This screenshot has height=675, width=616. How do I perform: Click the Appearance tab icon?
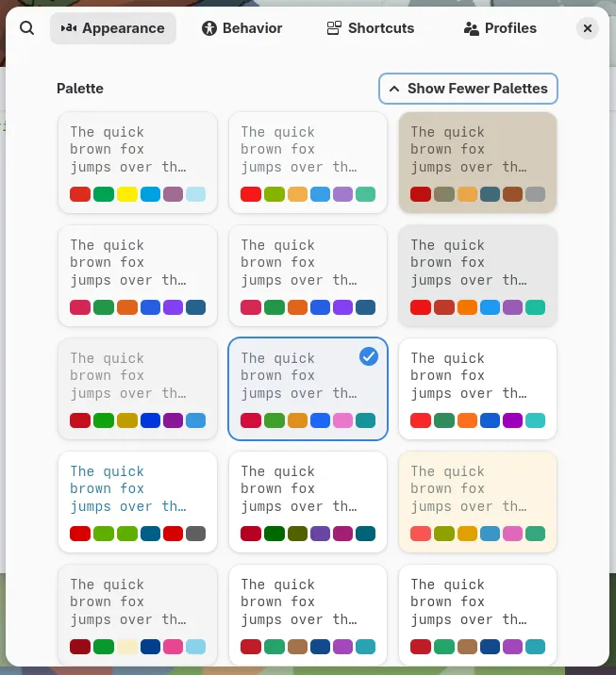tap(69, 28)
